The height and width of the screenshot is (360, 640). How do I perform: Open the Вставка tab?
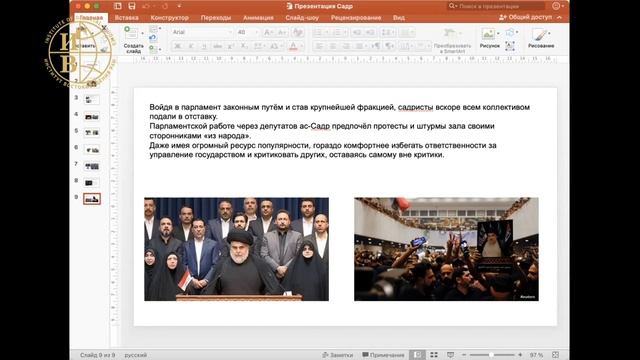[x=126, y=18]
